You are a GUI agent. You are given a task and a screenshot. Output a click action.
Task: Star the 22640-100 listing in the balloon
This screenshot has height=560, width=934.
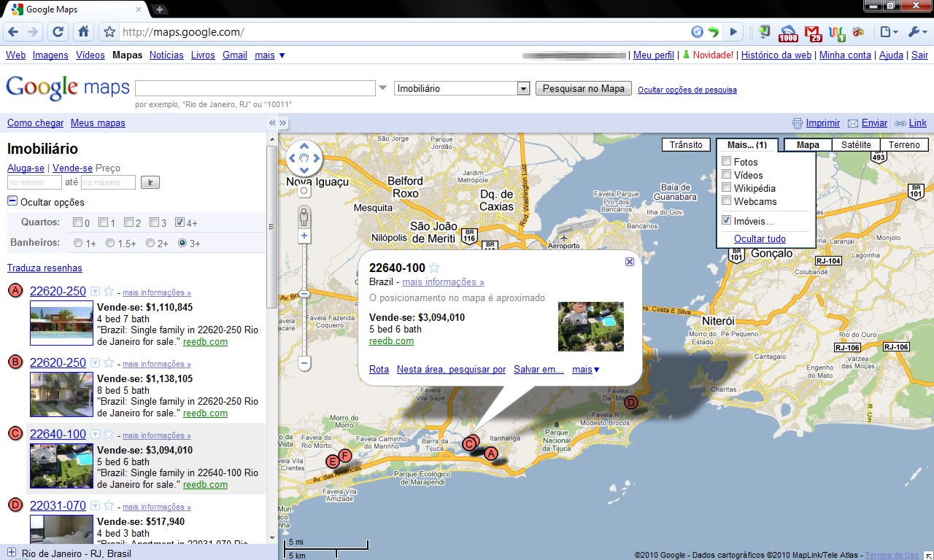pos(434,268)
